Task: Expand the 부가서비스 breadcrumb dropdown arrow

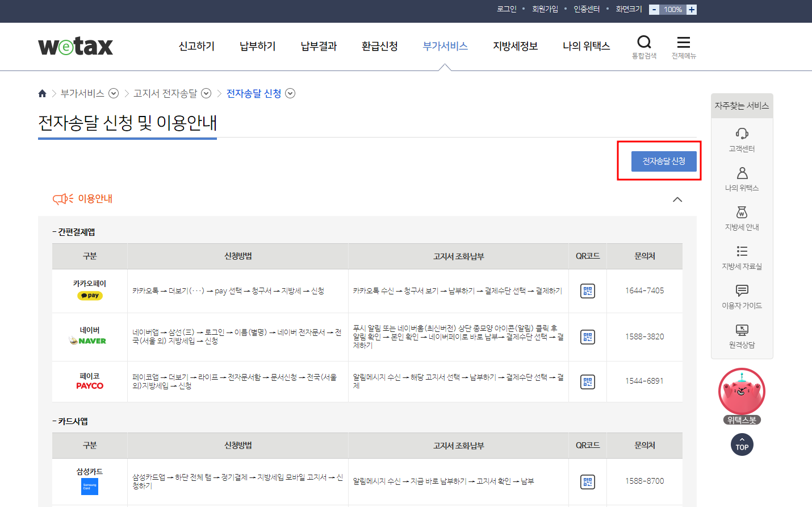Action: tap(114, 93)
